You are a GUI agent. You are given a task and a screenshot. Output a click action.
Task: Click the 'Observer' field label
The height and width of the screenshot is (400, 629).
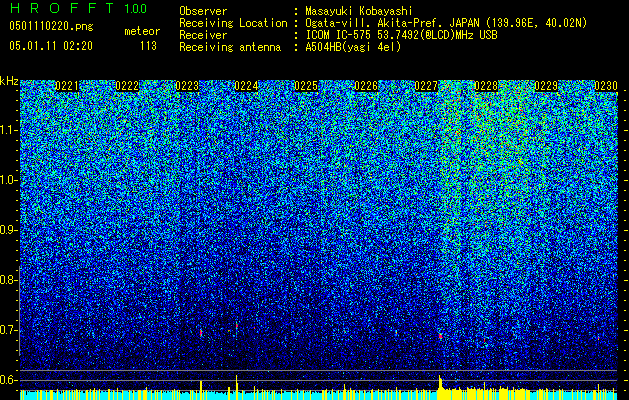[203, 11]
